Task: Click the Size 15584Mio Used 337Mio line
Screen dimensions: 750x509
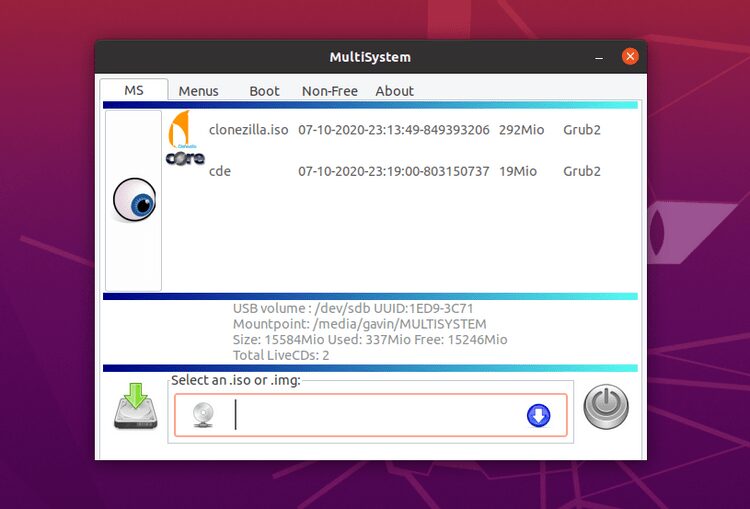Action: [x=370, y=340]
